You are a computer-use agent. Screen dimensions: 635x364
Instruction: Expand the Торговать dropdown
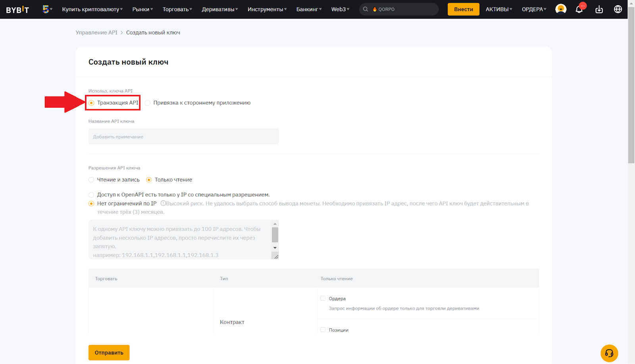[x=177, y=9]
